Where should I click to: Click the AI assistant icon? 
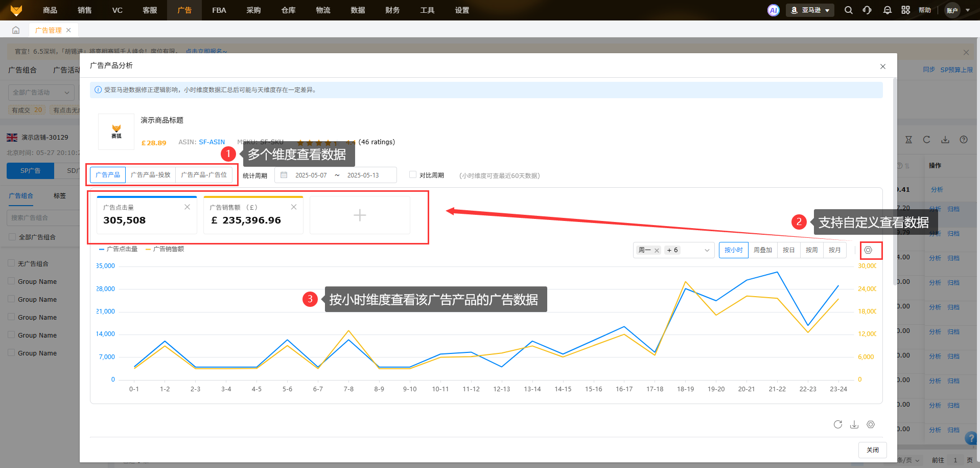774,10
